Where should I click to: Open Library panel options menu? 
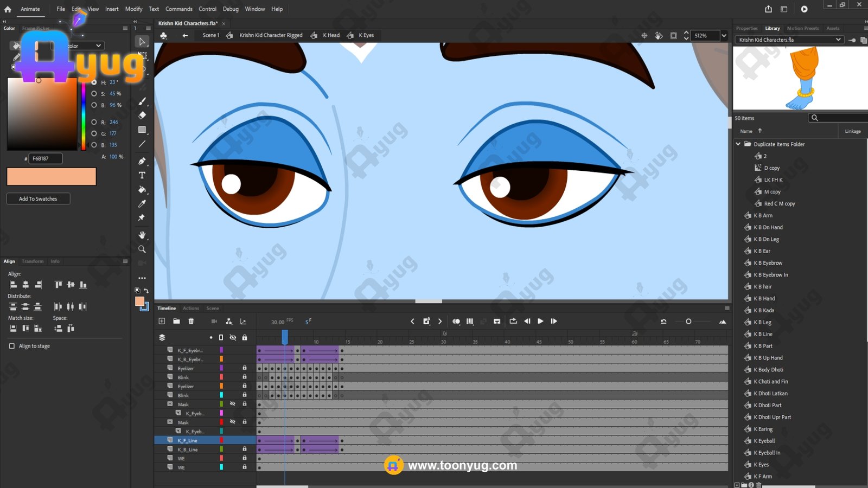coord(865,28)
